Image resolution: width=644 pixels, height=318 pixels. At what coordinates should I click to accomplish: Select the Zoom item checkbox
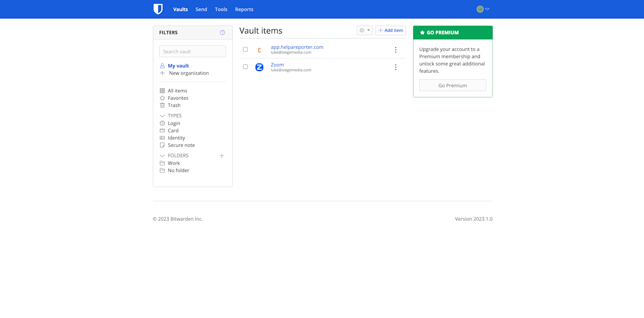pyautogui.click(x=245, y=67)
